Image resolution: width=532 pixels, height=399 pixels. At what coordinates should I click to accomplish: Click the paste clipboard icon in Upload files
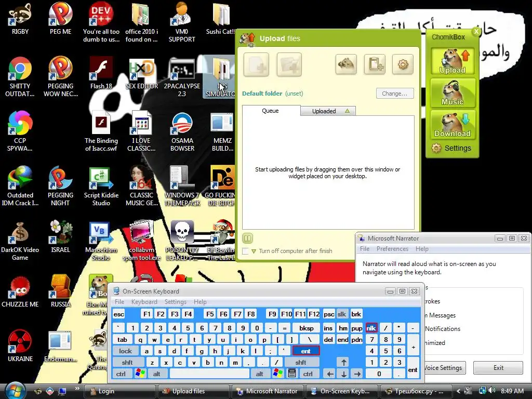tap(375, 64)
